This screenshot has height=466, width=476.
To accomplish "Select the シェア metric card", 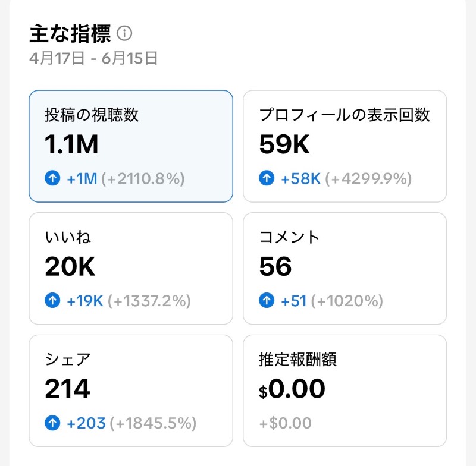I will pyautogui.click(x=131, y=391).
